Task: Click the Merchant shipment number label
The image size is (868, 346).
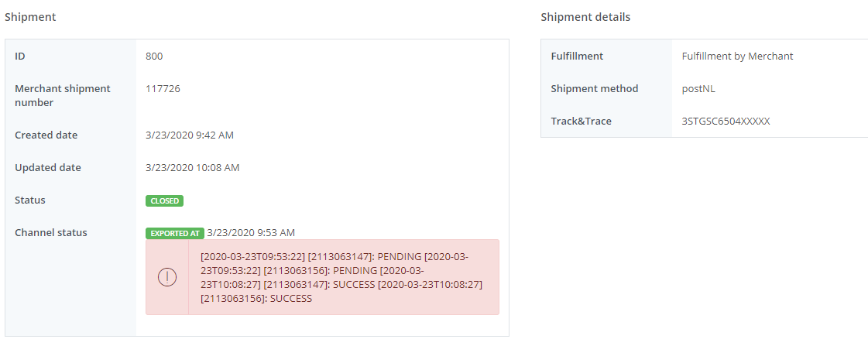Action: (63, 95)
